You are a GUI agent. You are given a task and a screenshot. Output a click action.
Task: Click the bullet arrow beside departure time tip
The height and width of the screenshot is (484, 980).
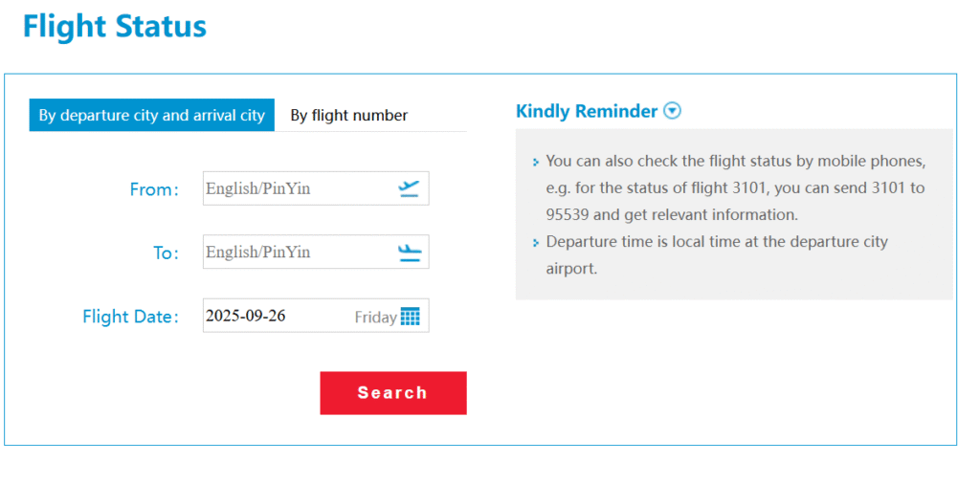tap(535, 243)
